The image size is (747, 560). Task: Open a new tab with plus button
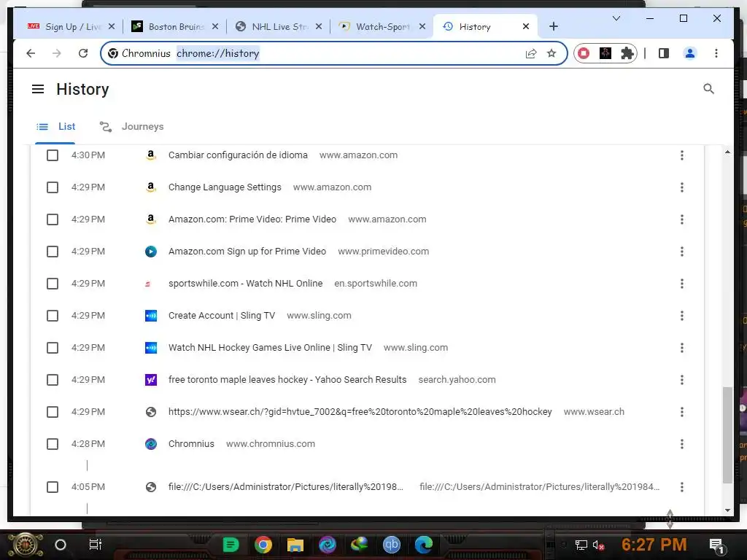(553, 27)
